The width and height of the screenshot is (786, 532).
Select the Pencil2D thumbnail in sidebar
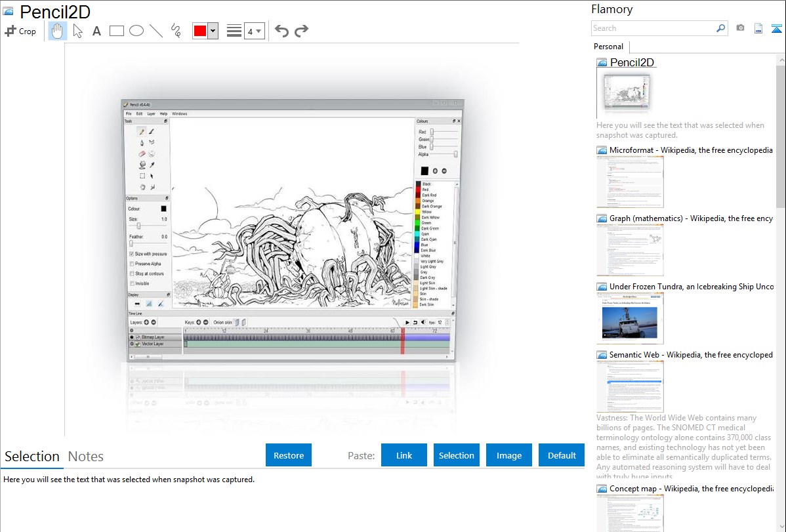(x=627, y=92)
